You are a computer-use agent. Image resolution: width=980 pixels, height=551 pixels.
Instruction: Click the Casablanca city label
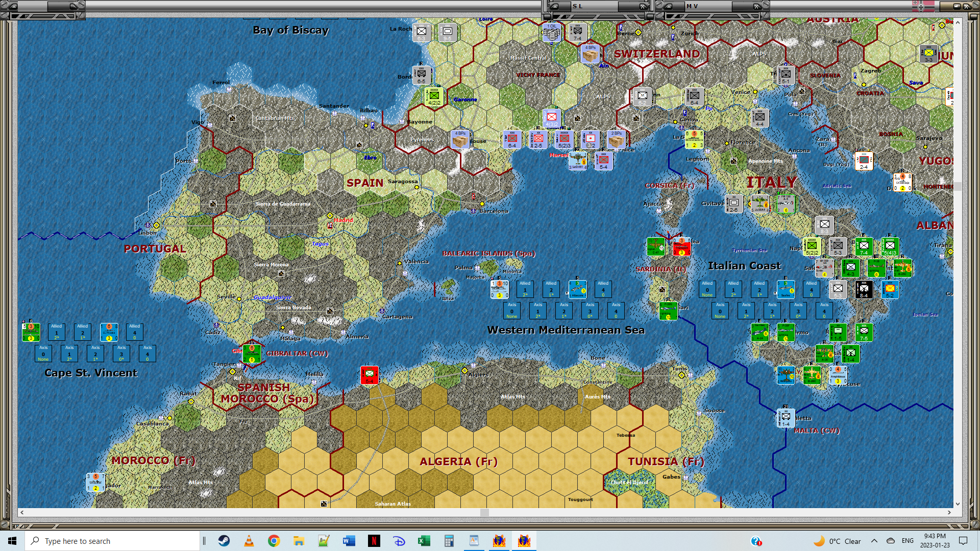pos(152,423)
